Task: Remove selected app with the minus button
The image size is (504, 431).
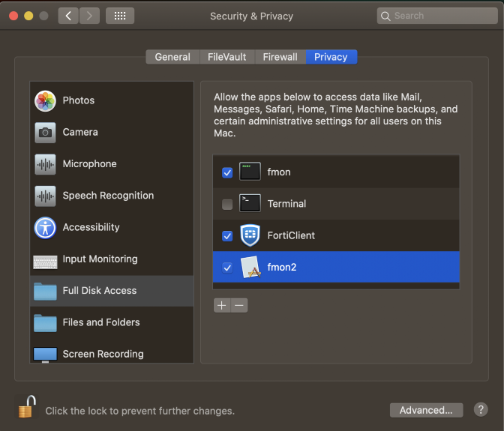Action: [239, 305]
